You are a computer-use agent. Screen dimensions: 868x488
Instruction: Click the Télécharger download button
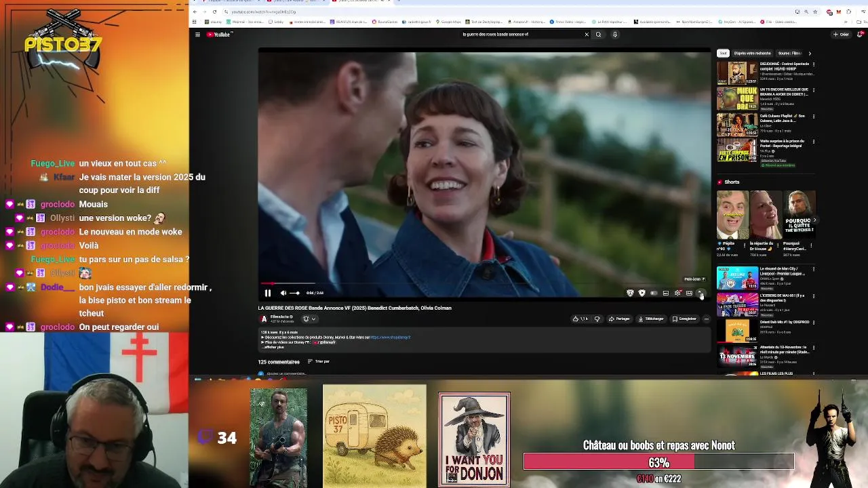tap(651, 319)
